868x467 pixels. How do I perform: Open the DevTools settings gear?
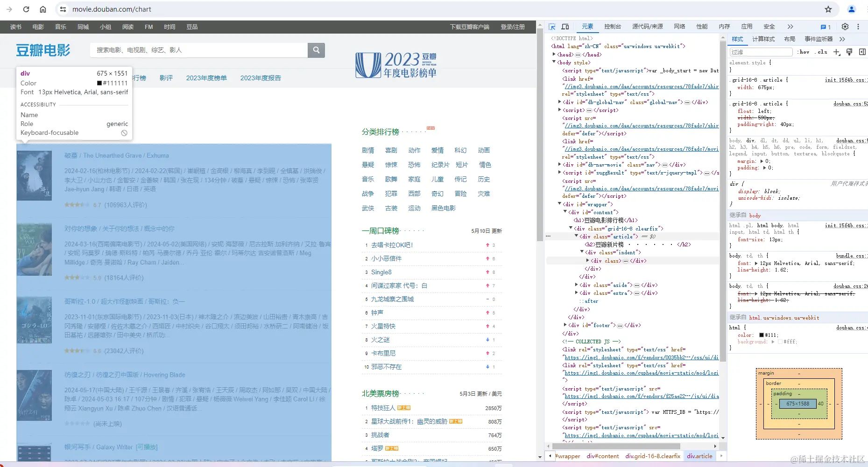point(845,27)
